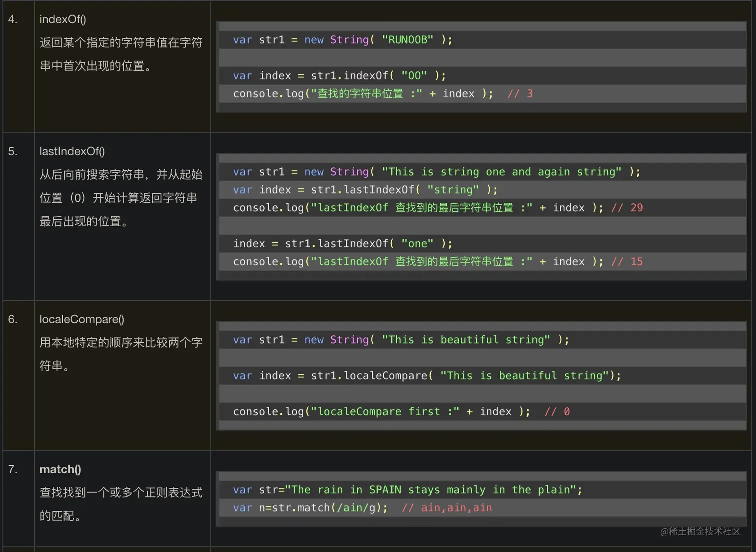
Task: Click the line var str="The rain in SPAIN..."
Action: pyautogui.click(x=408, y=490)
